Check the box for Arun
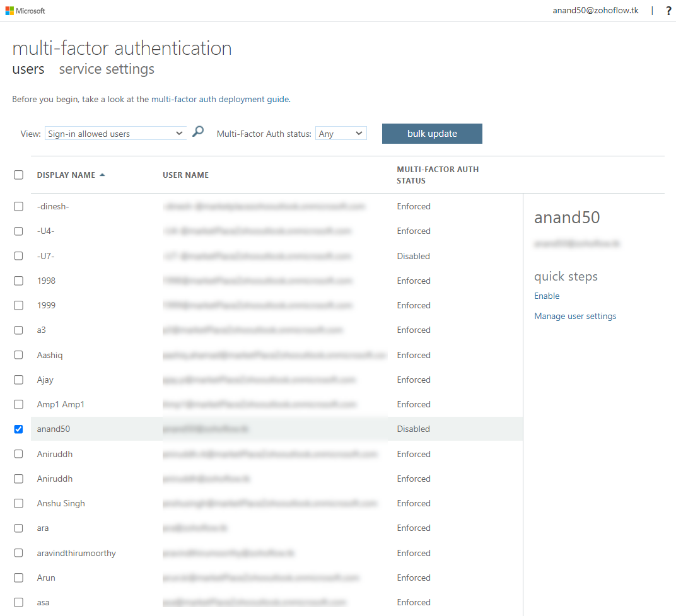The image size is (676, 616). coord(18,578)
